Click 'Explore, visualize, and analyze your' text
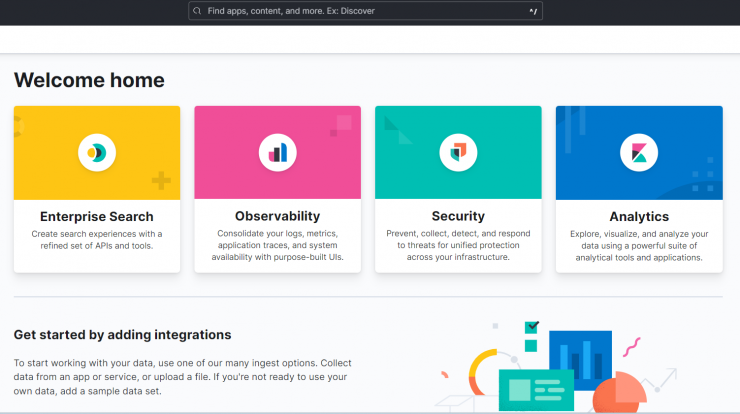The width and height of the screenshot is (740, 414). pos(639,234)
